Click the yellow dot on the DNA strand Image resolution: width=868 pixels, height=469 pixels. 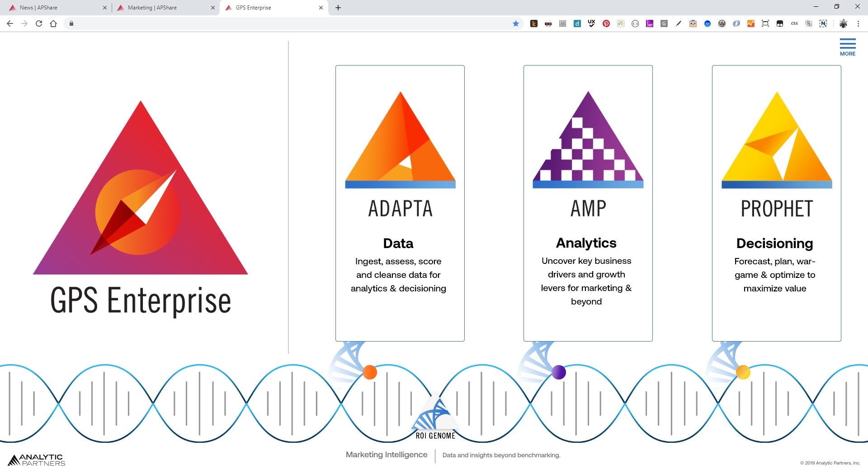743,372
